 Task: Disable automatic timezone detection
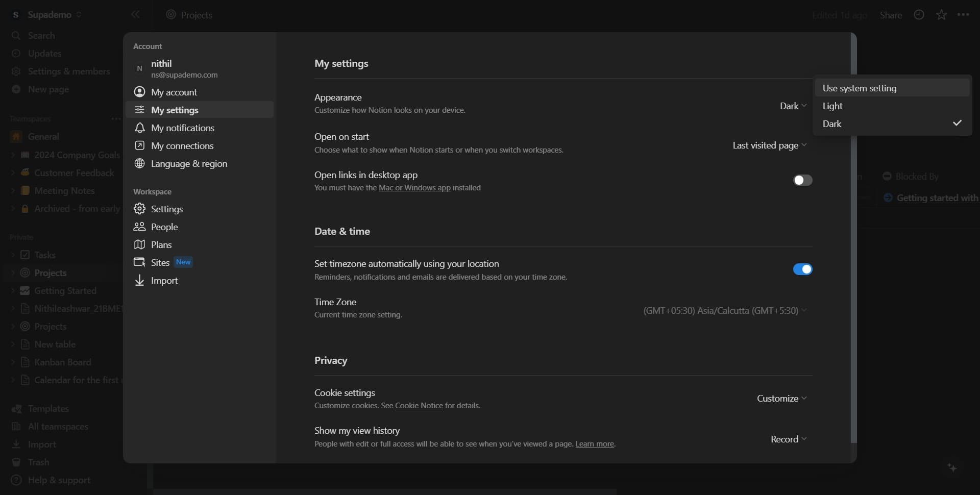point(802,269)
